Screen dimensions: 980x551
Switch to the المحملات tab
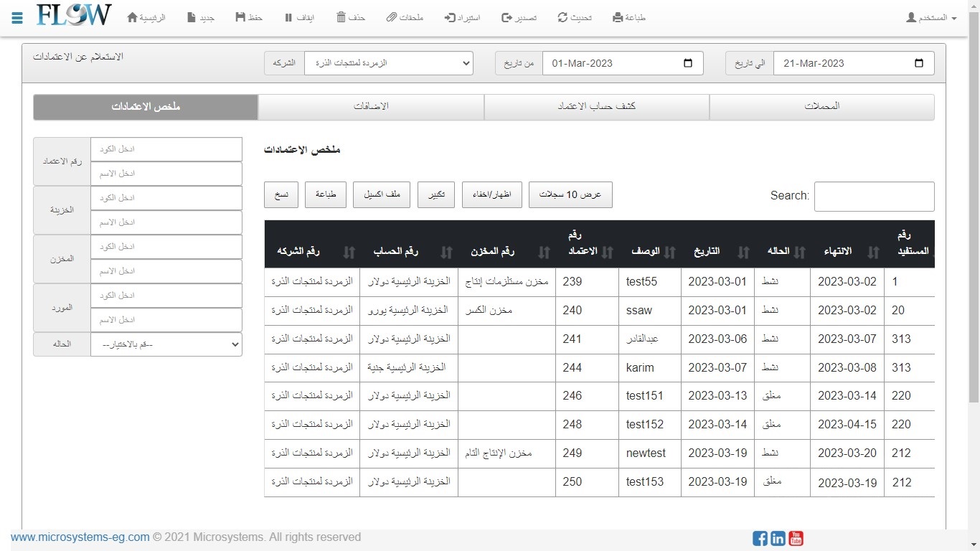pos(821,106)
